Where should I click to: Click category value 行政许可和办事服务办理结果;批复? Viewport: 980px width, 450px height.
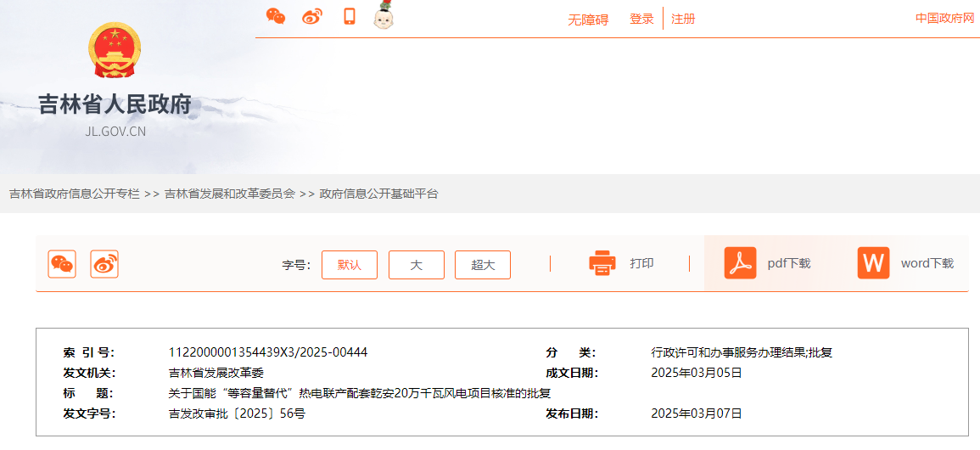[742, 352]
